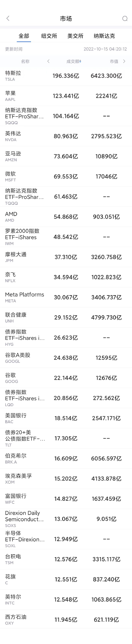Select the SQQQ ETF row
This screenshot has width=132, height=644.
tap(66, 116)
